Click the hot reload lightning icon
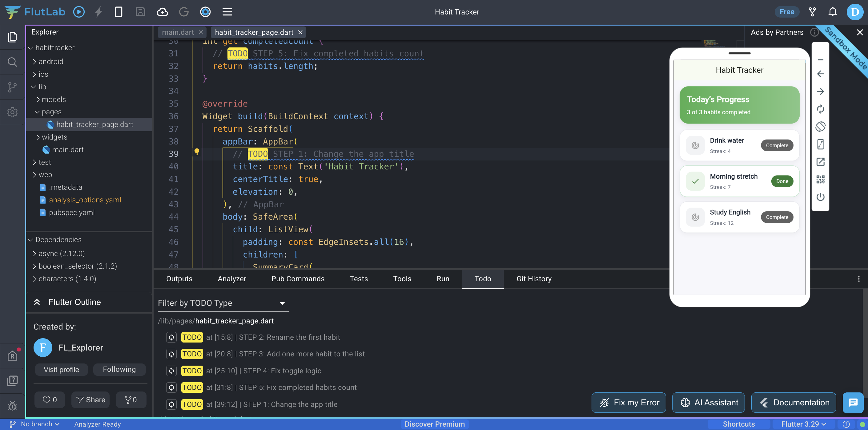Screen dimensions: 868x430 [x=98, y=12]
